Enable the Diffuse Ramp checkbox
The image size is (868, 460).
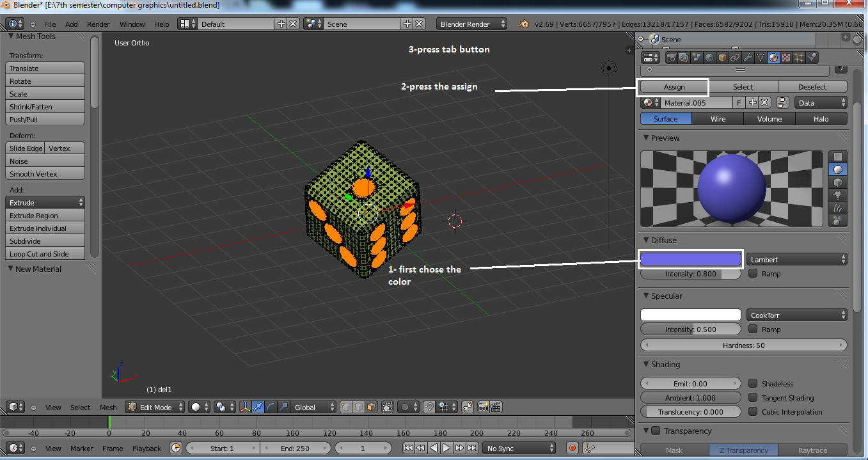pos(753,274)
